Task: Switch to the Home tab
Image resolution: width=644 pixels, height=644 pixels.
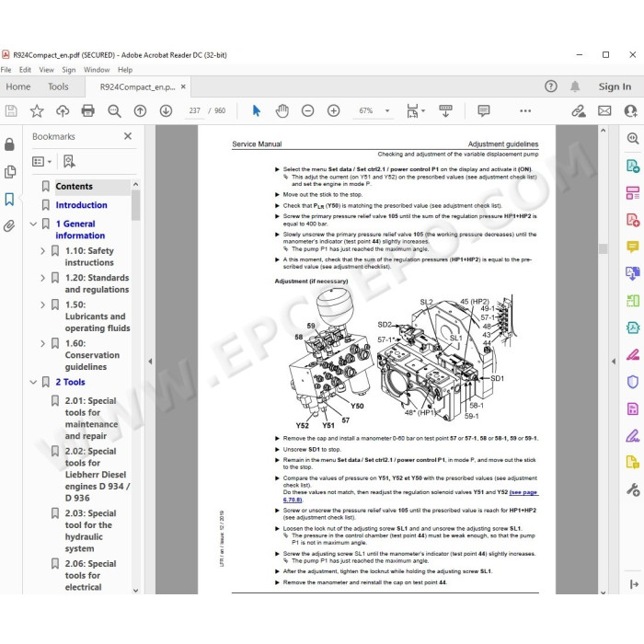Action: pos(18,86)
